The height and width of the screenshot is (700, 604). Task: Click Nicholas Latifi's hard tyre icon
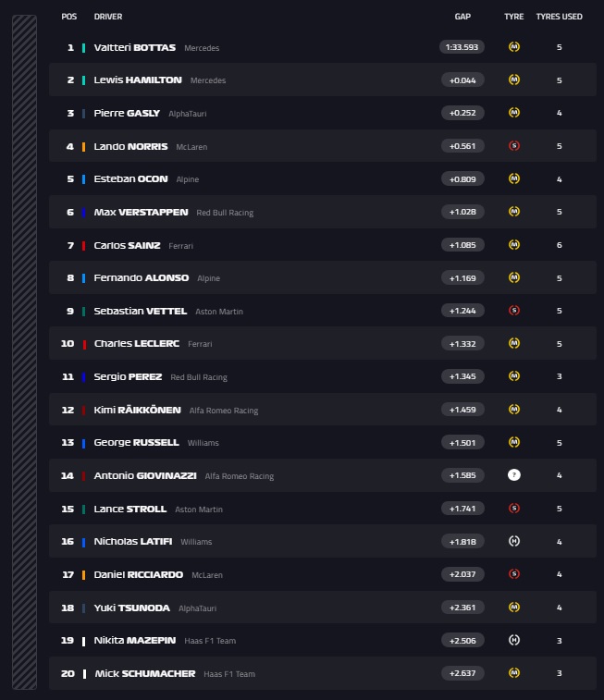pos(514,541)
